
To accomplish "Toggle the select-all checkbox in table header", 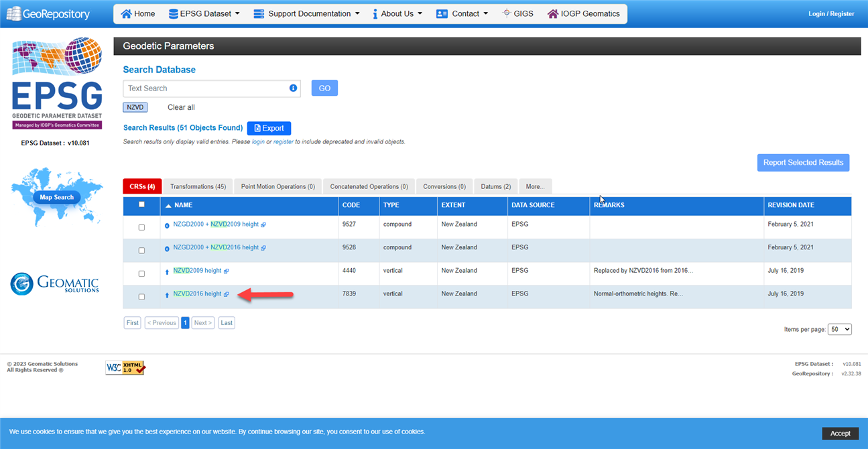I will (141, 204).
